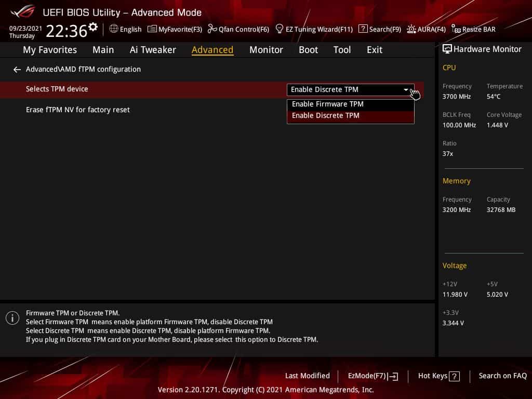The height and width of the screenshot is (399, 532).
Task: Open AURA(F4) lighting icon
Action: [411, 29]
